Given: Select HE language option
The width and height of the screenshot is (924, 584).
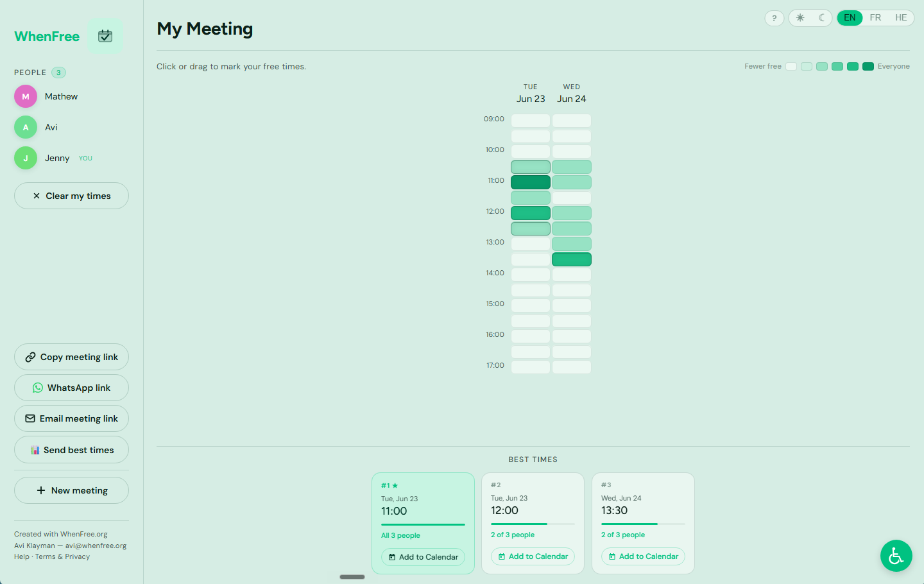Looking at the screenshot, I should (901, 18).
